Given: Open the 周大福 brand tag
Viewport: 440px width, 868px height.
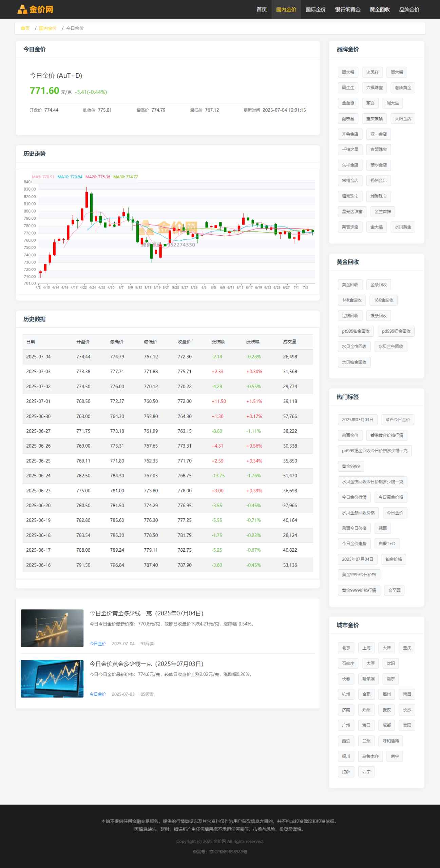Looking at the screenshot, I should point(348,72).
